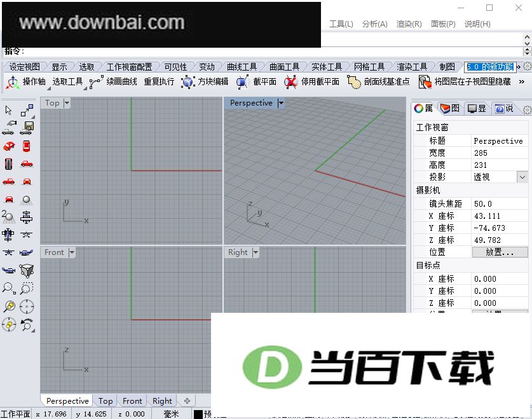This screenshot has width=532, height=419.
Task: Open the 工具(L) menu
Action: tap(341, 24)
